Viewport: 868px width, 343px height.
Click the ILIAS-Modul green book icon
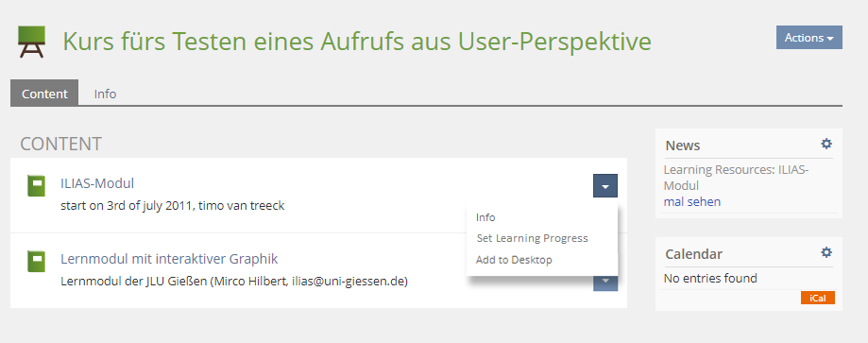click(x=37, y=185)
